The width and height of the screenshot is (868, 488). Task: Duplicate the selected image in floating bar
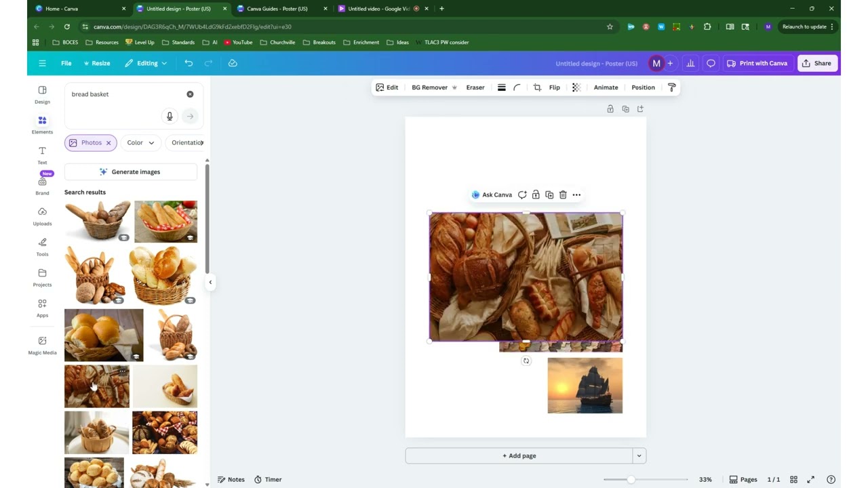(x=549, y=195)
